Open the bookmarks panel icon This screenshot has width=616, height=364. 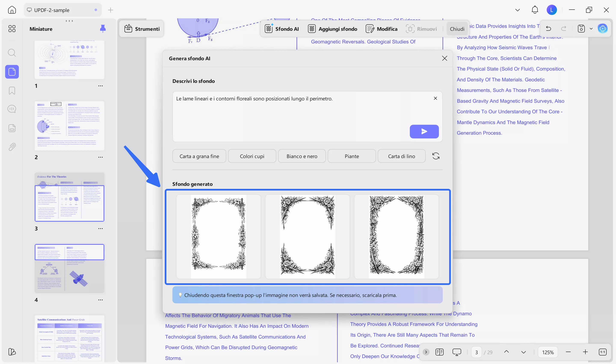(12, 91)
